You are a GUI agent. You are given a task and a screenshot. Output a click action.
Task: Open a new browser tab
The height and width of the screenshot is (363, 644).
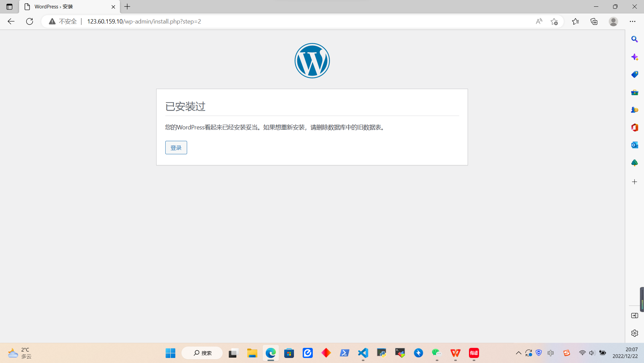point(127,7)
